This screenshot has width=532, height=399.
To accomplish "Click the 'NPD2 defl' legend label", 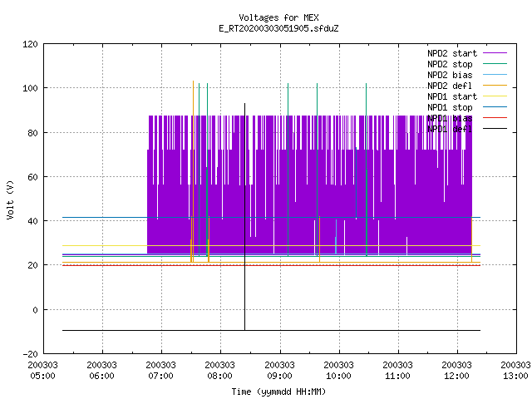I will click(450, 86).
